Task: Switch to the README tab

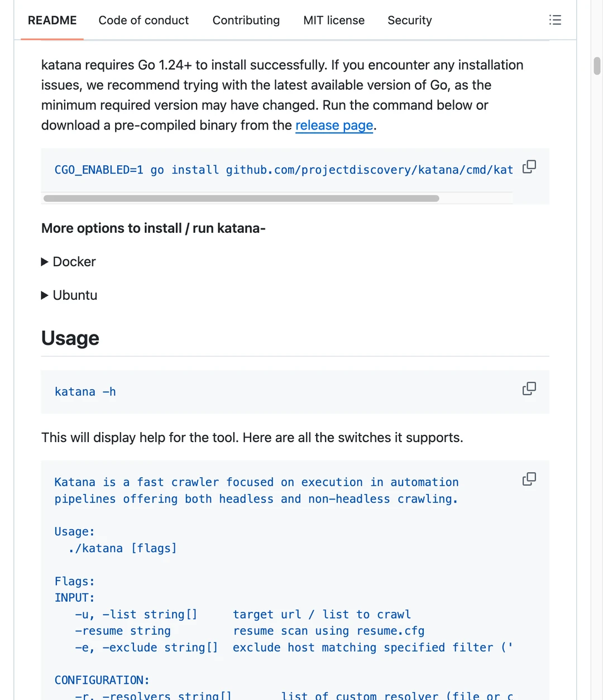Action: pyautogui.click(x=52, y=20)
